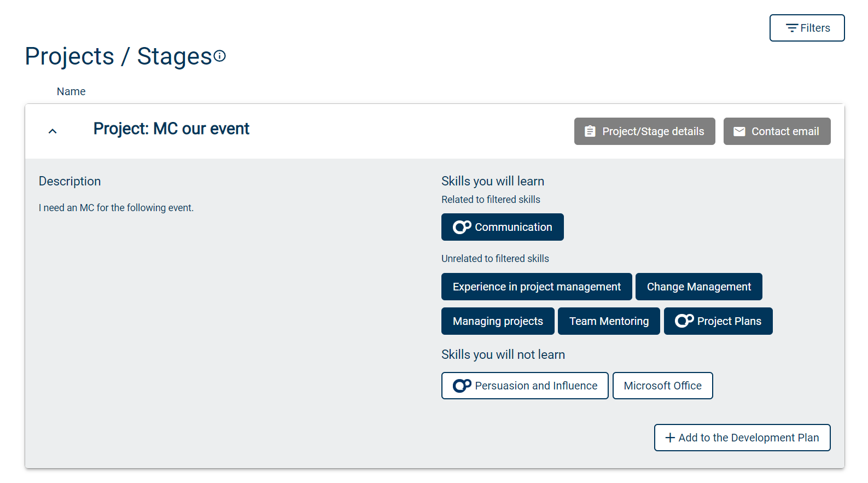Open Project/Stage details
The height and width of the screenshot is (483, 868).
tap(644, 131)
